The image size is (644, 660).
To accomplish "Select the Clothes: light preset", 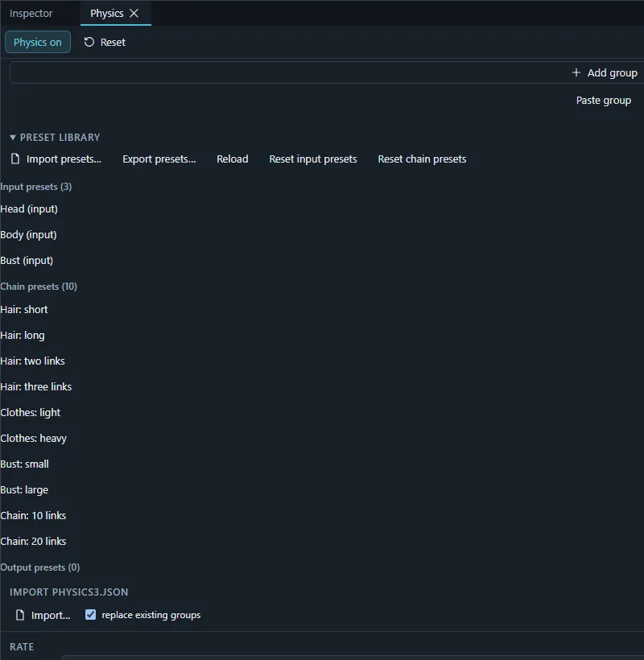I will tap(31, 412).
